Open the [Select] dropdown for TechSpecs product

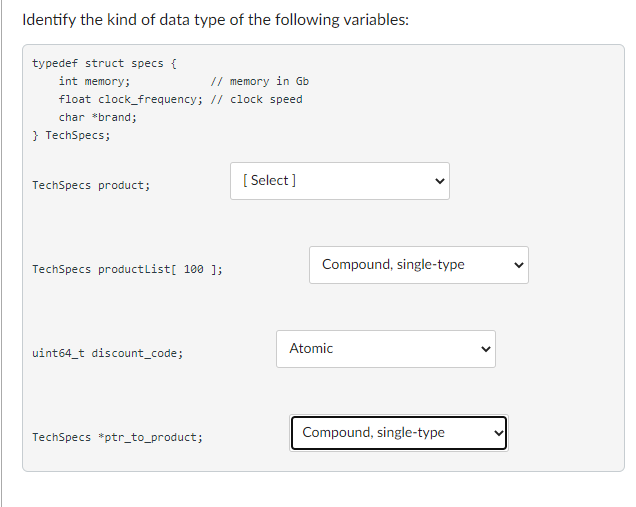[x=339, y=181]
